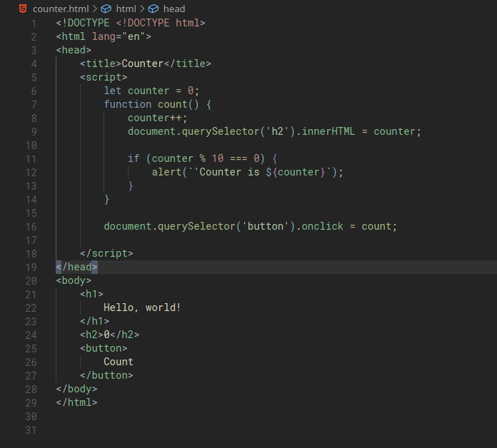Click 'let counter = 0;' line
497x448 pixels.
coord(151,91)
